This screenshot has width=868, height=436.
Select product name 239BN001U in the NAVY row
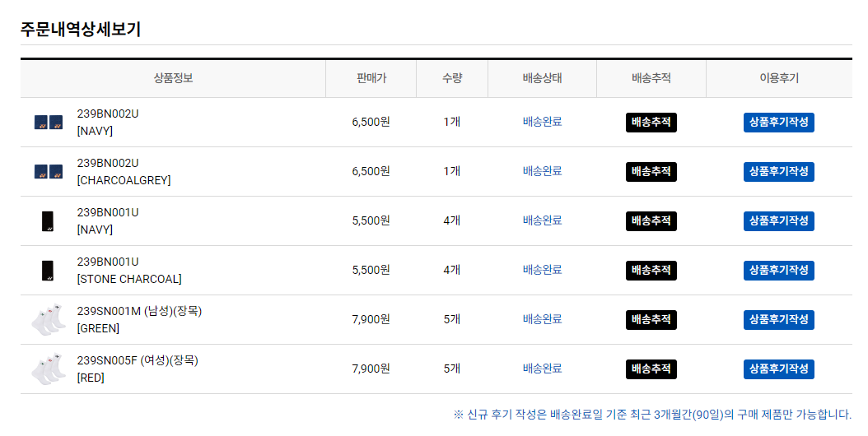pyautogui.click(x=108, y=212)
